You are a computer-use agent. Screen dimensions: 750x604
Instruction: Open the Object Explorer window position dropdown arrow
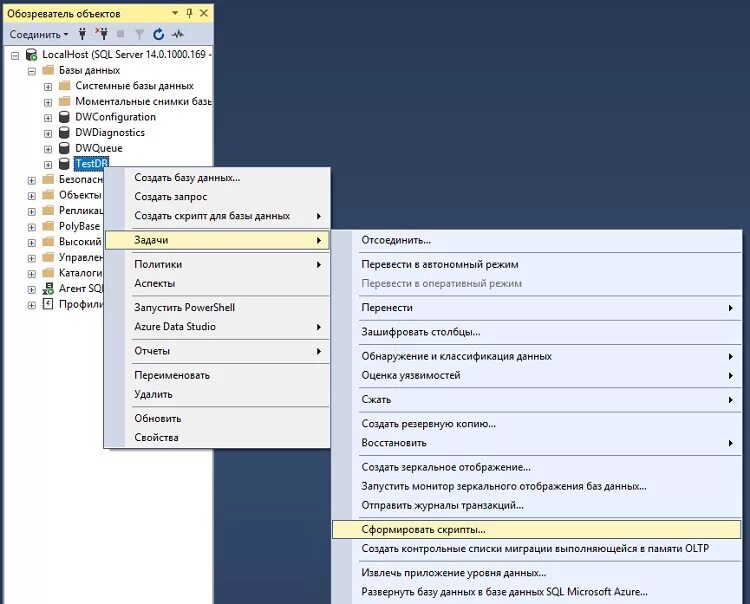(x=176, y=13)
